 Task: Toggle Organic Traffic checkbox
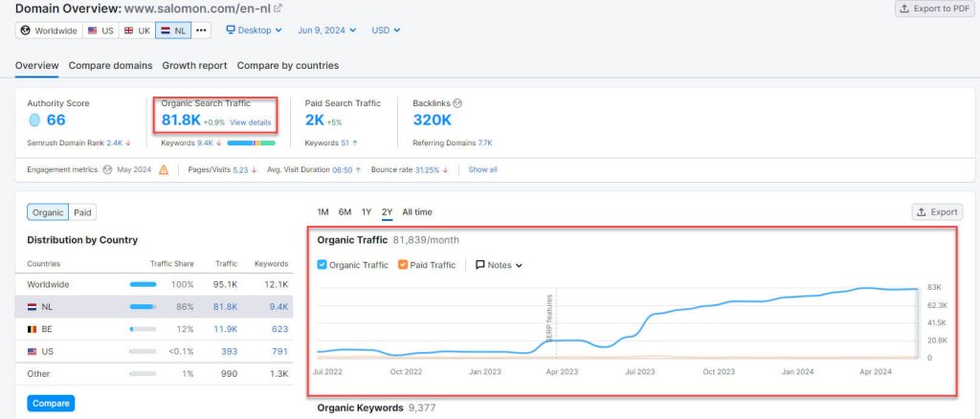coord(322,265)
